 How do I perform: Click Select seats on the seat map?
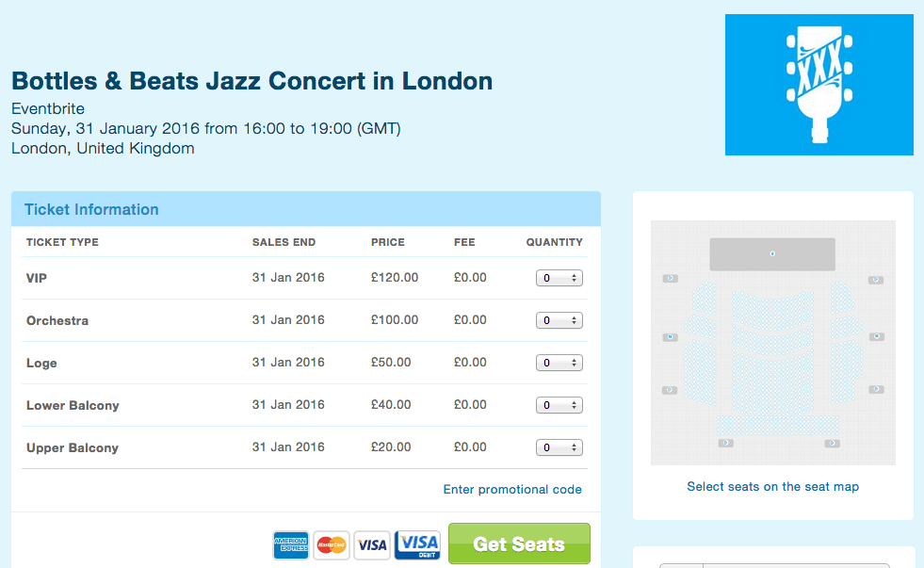pos(772,487)
